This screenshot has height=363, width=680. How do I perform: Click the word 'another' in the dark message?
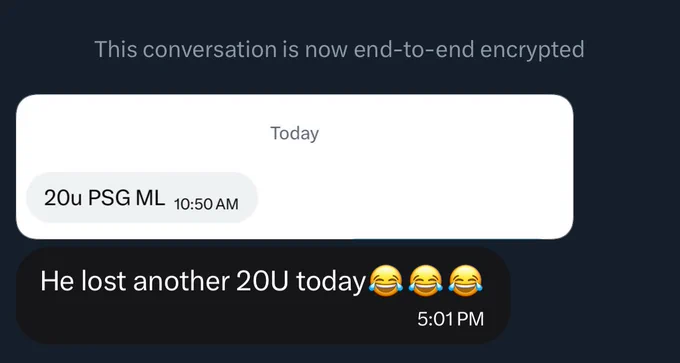click(x=181, y=281)
